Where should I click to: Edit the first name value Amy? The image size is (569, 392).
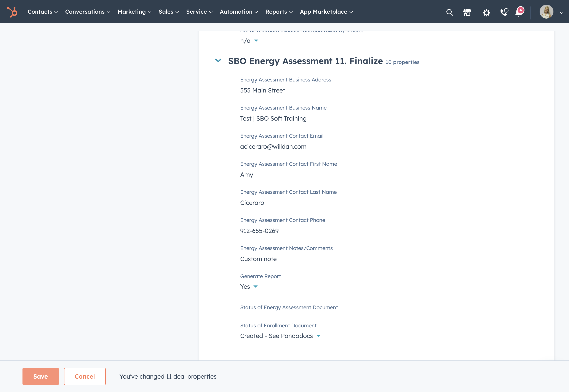[246, 175]
